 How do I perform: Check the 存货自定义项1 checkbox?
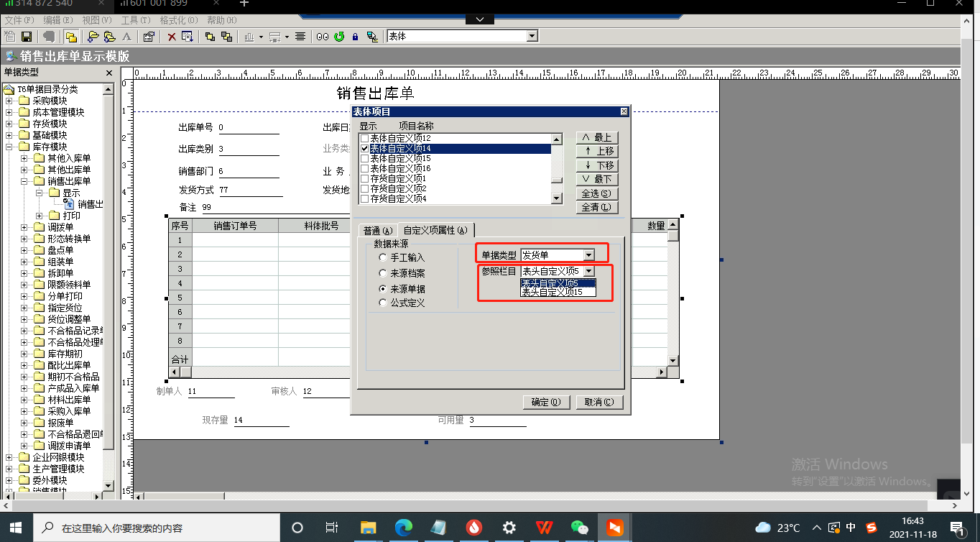tap(364, 178)
